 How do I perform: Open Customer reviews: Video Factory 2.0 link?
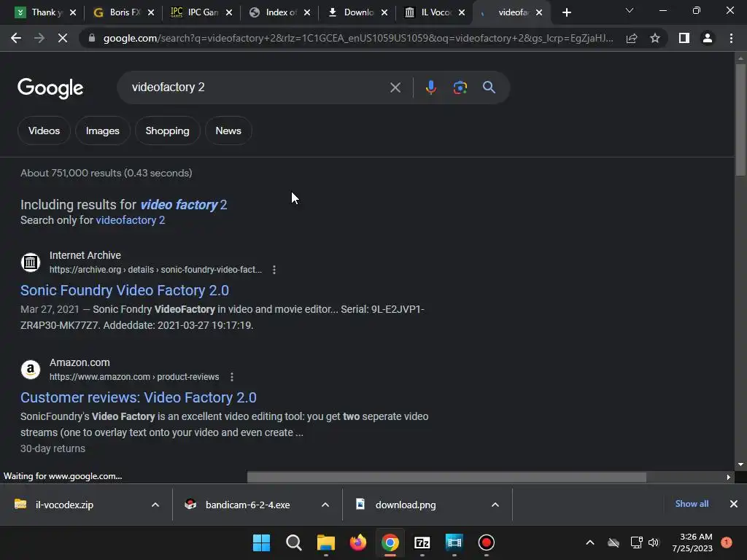[139, 397]
